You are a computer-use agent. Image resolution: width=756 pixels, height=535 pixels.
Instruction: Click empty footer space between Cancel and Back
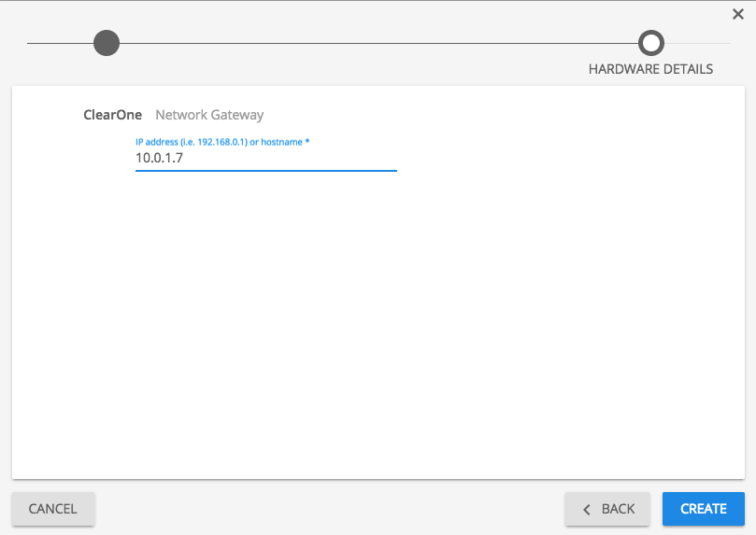[327, 509]
